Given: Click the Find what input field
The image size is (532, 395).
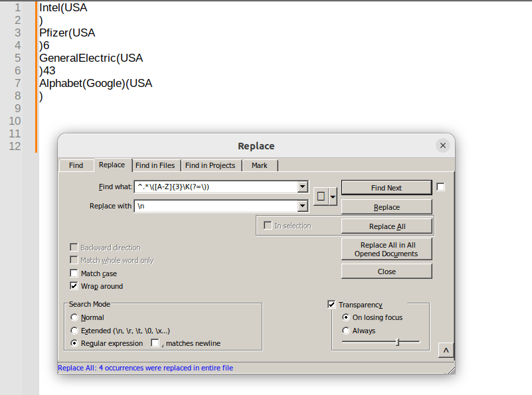Looking at the screenshot, I should pyautogui.click(x=216, y=187).
